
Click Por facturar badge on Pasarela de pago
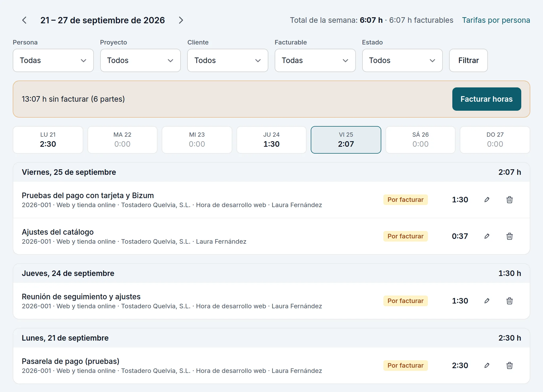pyautogui.click(x=405, y=366)
